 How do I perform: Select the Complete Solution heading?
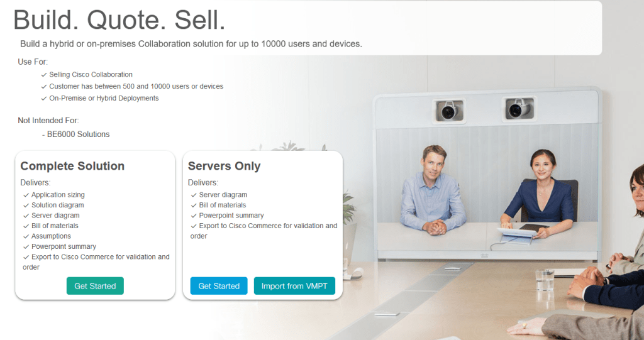click(x=72, y=166)
